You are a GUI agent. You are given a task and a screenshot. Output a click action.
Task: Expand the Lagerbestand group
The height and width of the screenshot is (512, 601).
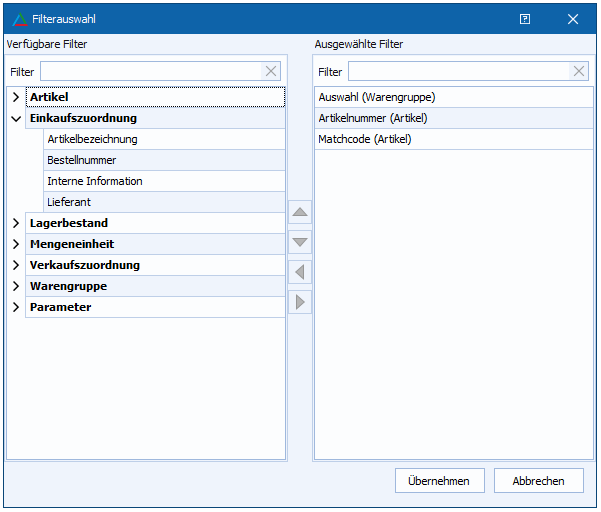pyautogui.click(x=16, y=223)
